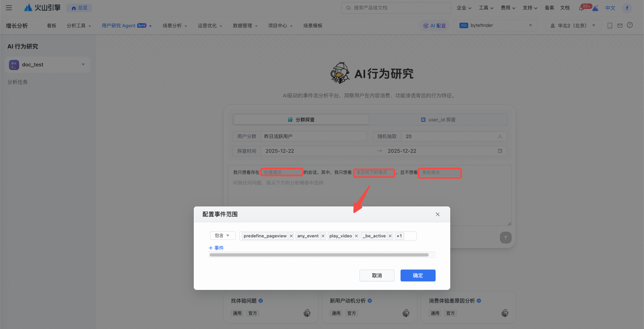
Task: Click the 某些埋点 input field
Action: [440, 173]
